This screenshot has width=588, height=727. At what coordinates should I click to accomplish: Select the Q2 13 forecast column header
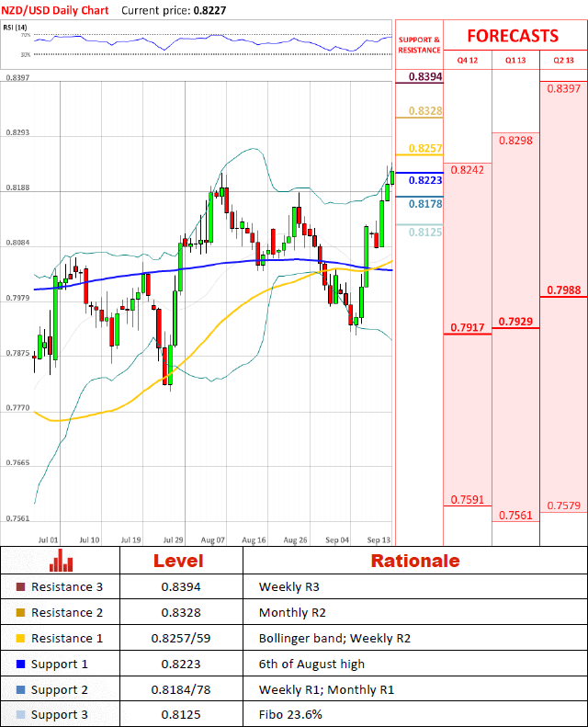pyautogui.click(x=563, y=60)
